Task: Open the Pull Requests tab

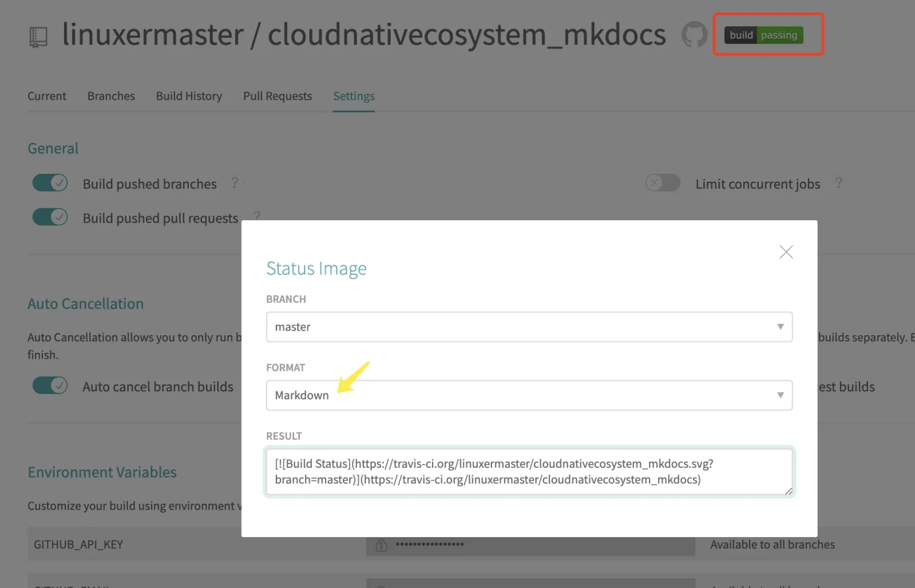Action: pos(278,96)
